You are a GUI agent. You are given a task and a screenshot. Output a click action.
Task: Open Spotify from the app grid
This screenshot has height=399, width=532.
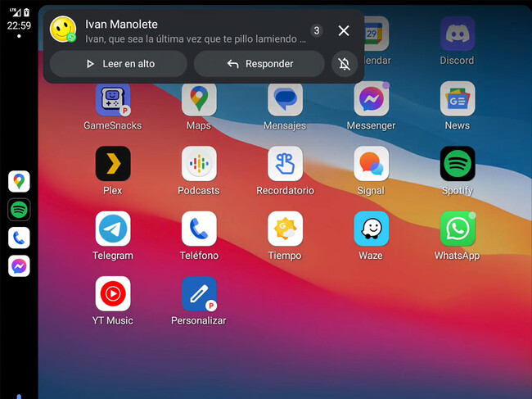[458, 164]
